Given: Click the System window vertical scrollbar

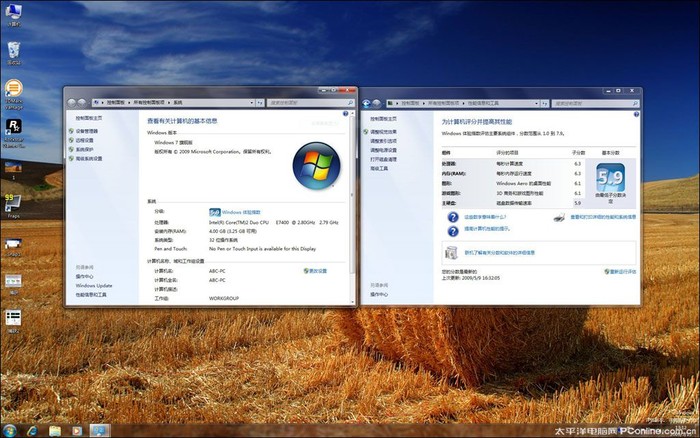Looking at the screenshot, I should coord(352,208).
